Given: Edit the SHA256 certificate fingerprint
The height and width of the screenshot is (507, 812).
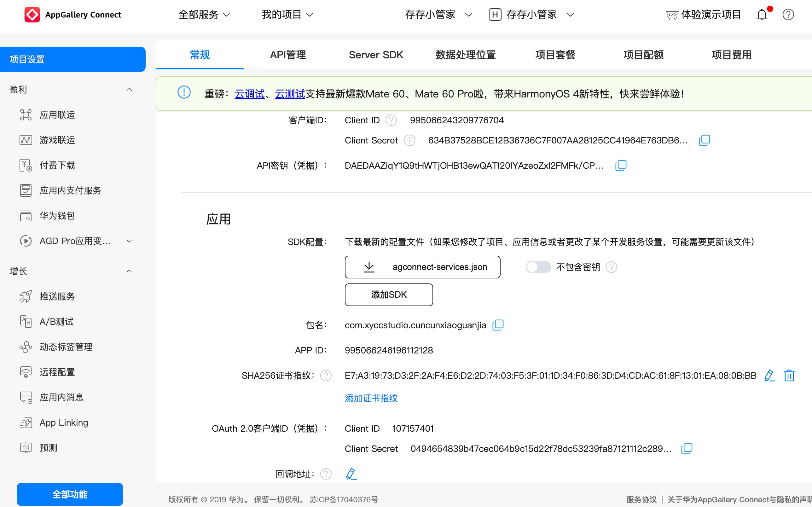Looking at the screenshot, I should [x=769, y=376].
